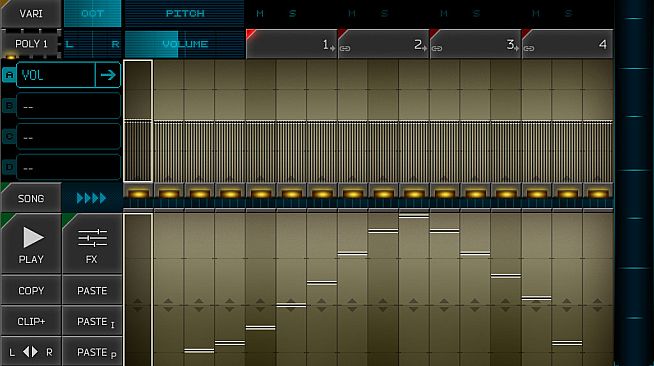Click the link icon on bar 2
654x366 pixels.
[x=345, y=49]
